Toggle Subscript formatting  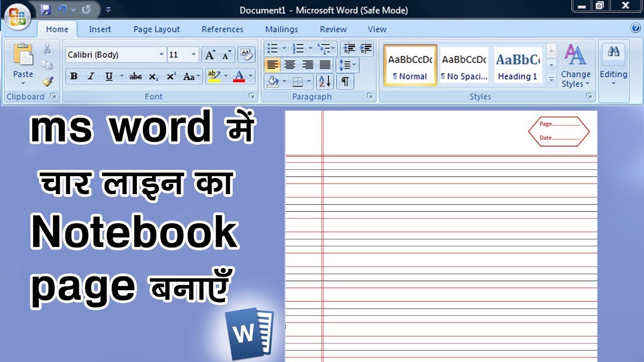(x=153, y=76)
